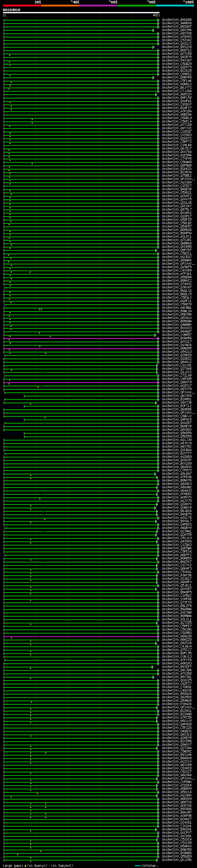Select hit label UniRef100_C0NH57
The image size is (197, 868).
coord(177,335)
